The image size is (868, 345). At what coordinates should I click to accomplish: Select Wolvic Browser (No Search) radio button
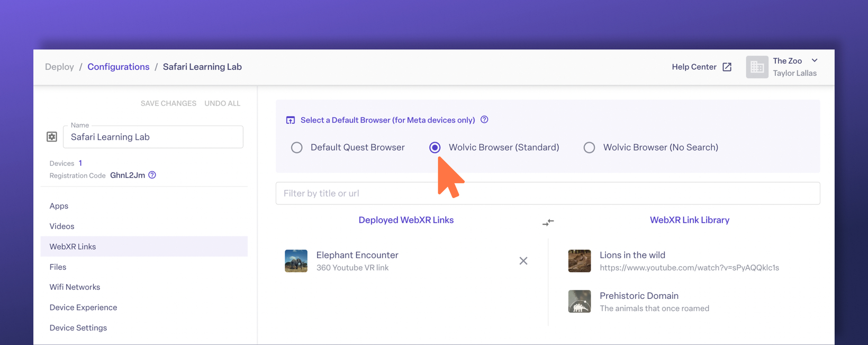pos(589,147)
